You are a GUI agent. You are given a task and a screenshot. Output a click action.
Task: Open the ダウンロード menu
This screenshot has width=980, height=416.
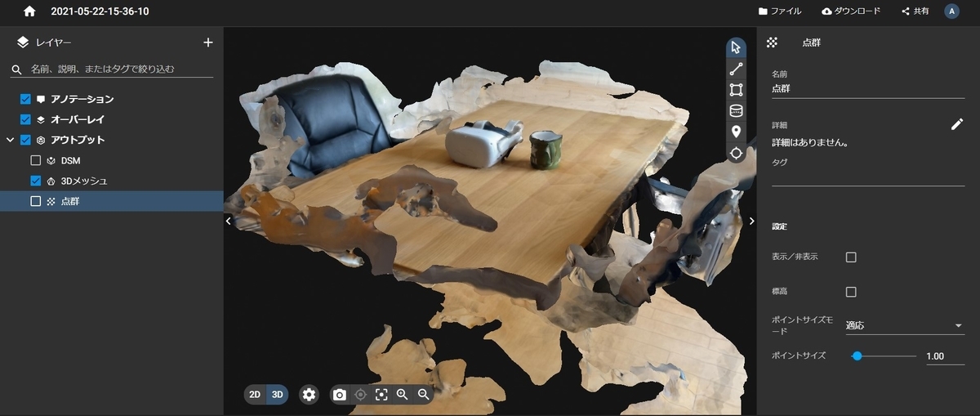(851, 11)
